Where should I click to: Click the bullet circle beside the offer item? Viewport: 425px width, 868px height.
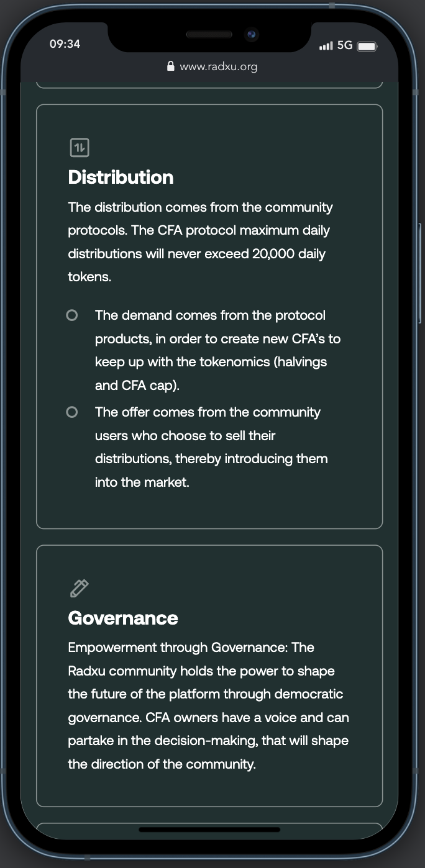coord(72,412)
